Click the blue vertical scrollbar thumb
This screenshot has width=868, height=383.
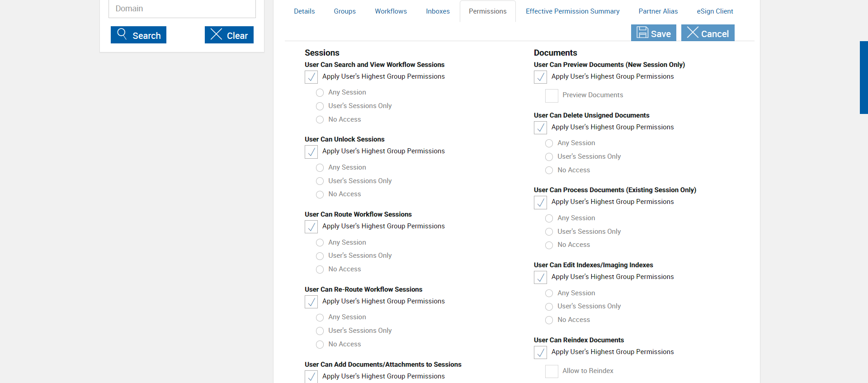863,77
